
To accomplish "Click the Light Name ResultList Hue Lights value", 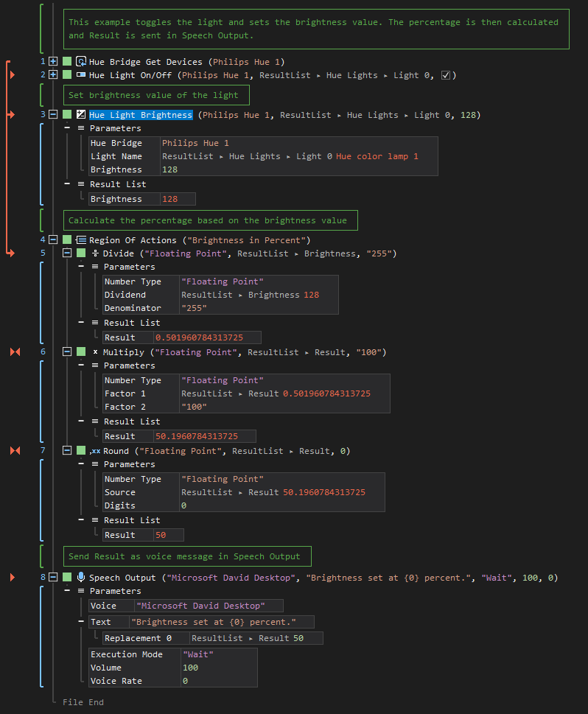I will coord(290,156).
